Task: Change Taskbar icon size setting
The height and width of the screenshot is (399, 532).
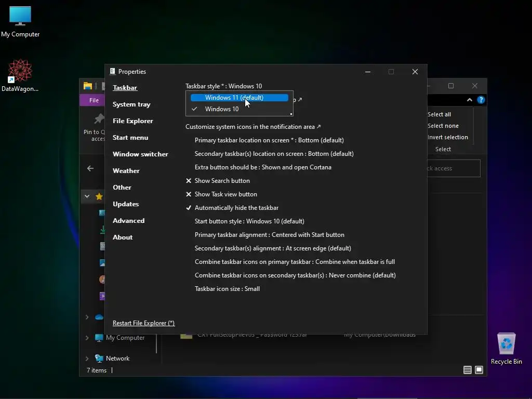Action: [227, 289]
